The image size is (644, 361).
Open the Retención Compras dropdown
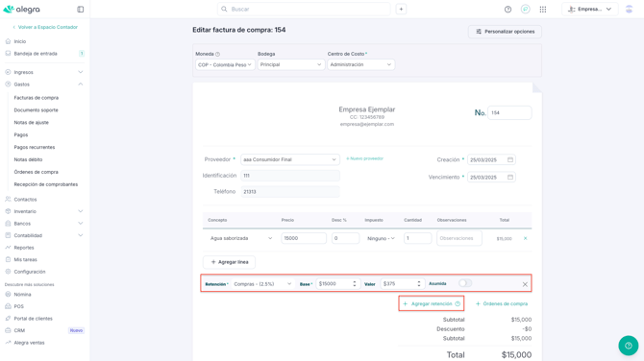262,284
